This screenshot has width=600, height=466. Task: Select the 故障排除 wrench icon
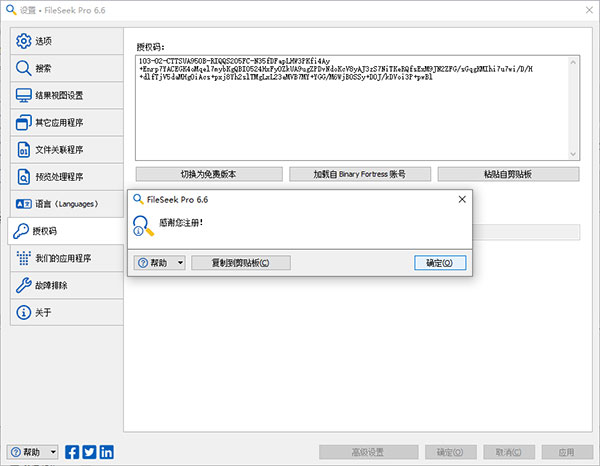click(x=23, y=285)
